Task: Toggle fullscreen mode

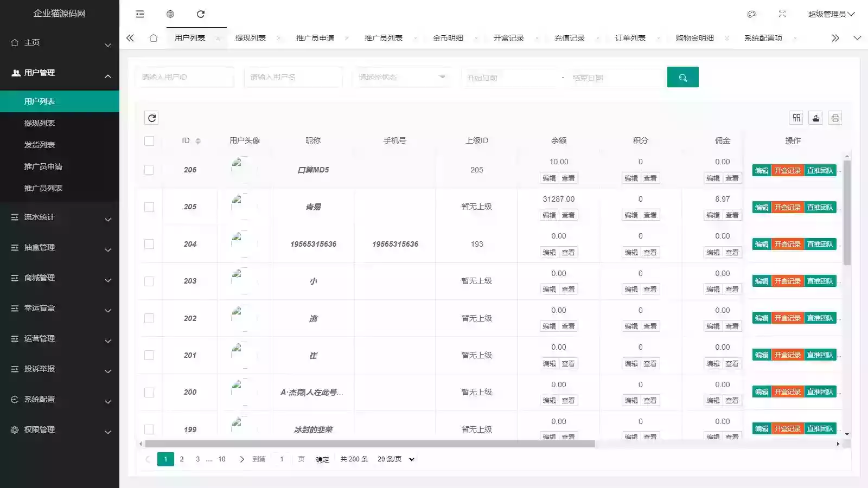Action: coord(782,14)
